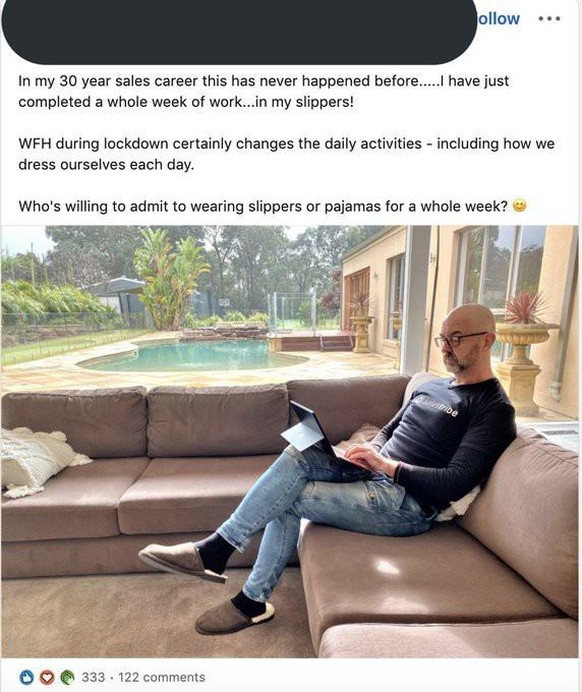Open the 333 reactions count list
The height and width of the screenshot is (692, 582).
point(93,677)
